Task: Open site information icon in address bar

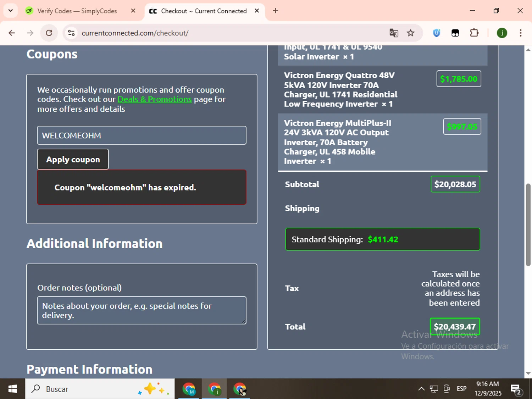Action: 71,33
